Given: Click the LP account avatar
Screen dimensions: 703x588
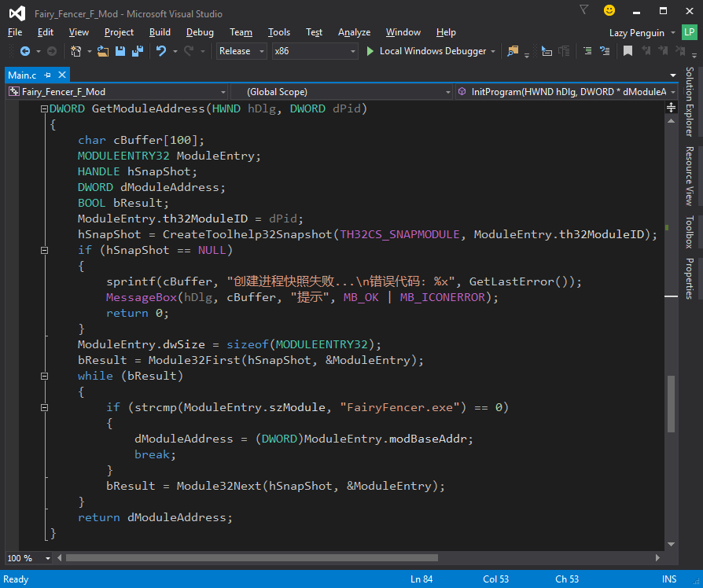Looking at the screenshot, I should coord(689,32).
